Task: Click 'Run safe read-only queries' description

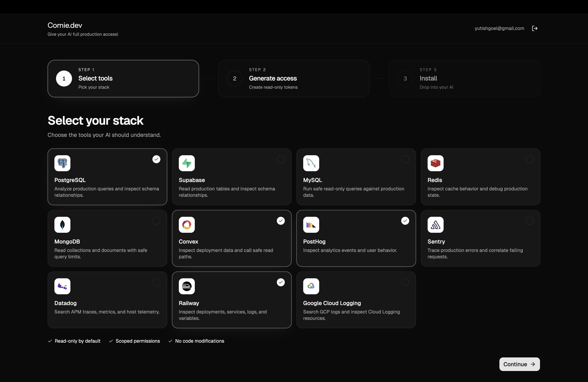Action: (354, 192)
